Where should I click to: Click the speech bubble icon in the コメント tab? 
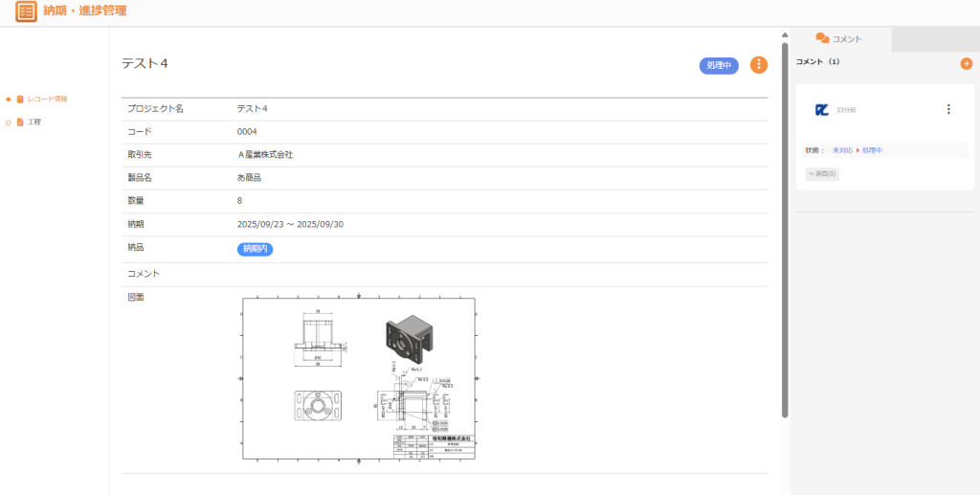pyautogui.click(x=821, y=39)
